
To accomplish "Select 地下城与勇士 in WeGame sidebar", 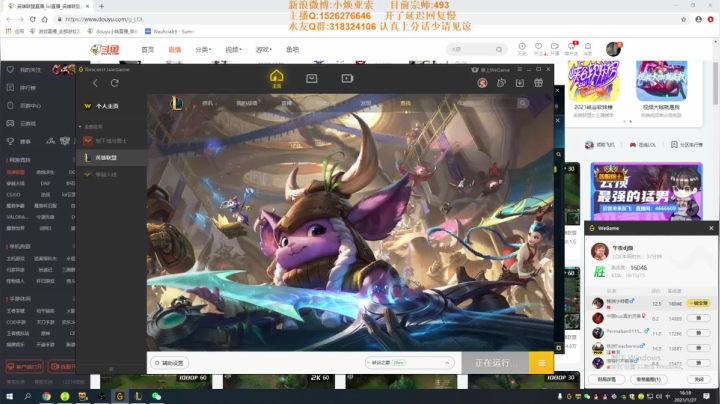I will coord(111,141).
